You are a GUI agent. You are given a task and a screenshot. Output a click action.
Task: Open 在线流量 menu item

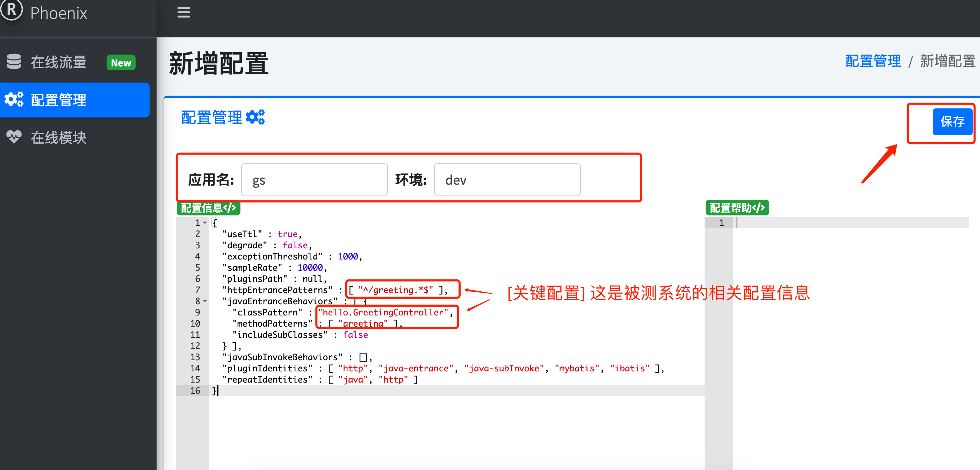coord(59,62)
